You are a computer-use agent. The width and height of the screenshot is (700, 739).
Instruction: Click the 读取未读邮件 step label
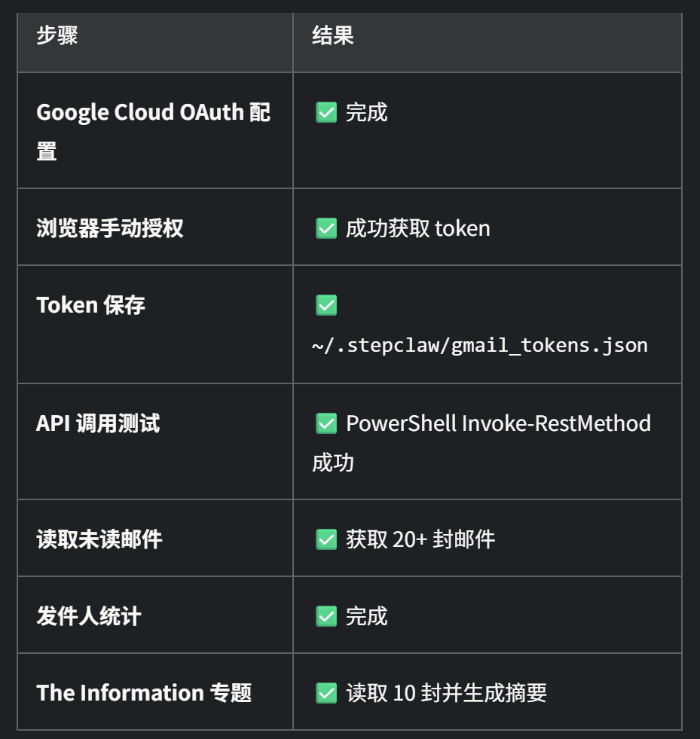(x=99, y=539)
